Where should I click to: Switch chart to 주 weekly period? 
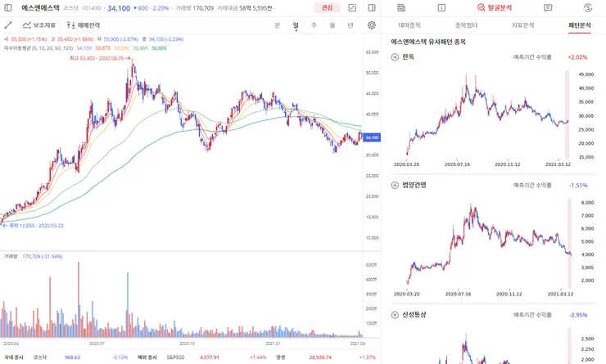pos(314,25)
